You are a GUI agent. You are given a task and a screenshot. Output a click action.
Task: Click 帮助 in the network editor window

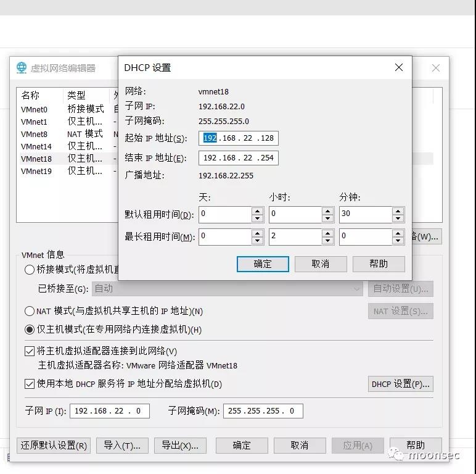click(416, 446)
